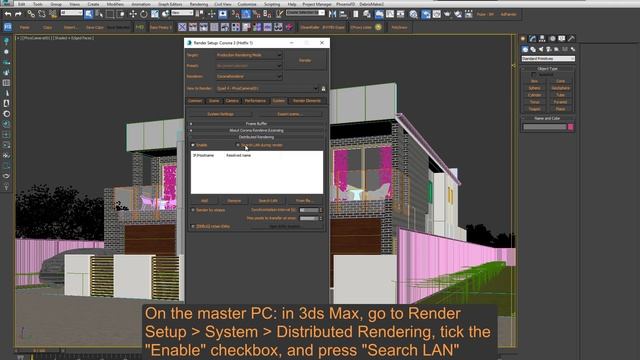Screen dimensions: 640x360
Task: Click the Undo arrow icon
Action: click(x=8, y=14)
